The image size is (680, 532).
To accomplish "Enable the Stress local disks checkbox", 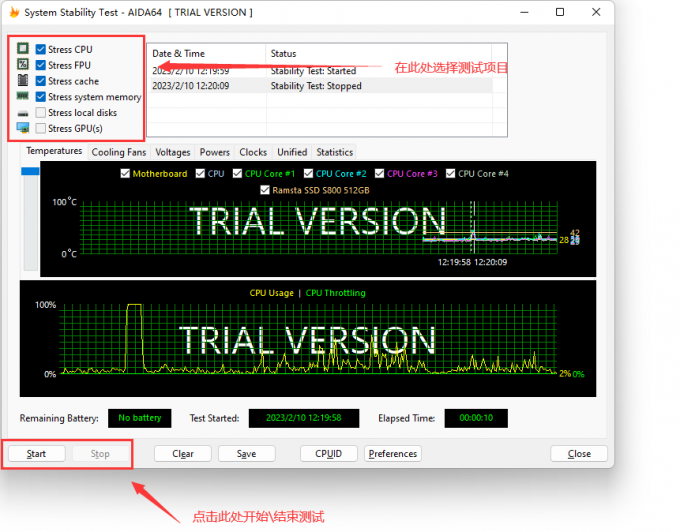I will tap(40, 113).
